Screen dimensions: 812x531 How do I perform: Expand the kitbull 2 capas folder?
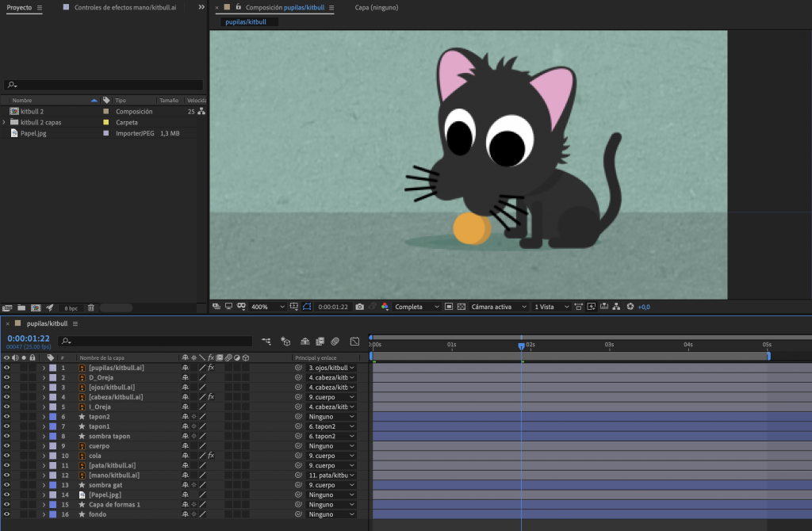click(5, 123)
